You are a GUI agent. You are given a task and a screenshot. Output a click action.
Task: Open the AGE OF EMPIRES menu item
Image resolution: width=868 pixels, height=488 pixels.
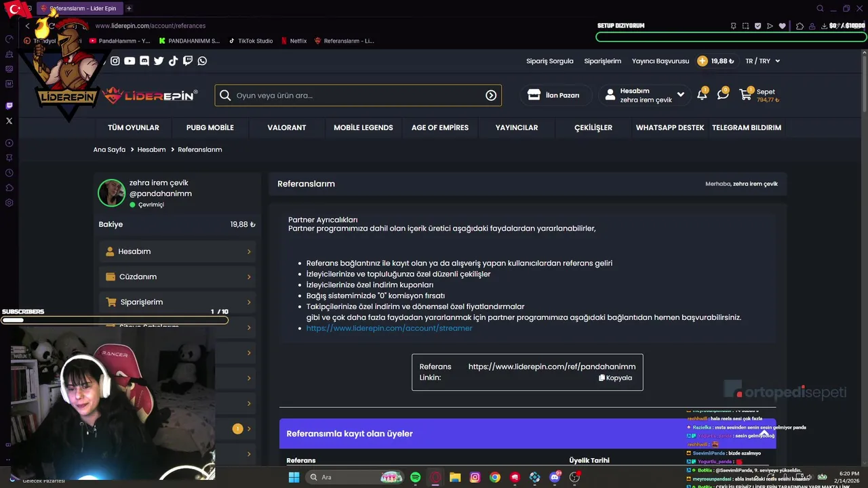(x=440, y=127)
